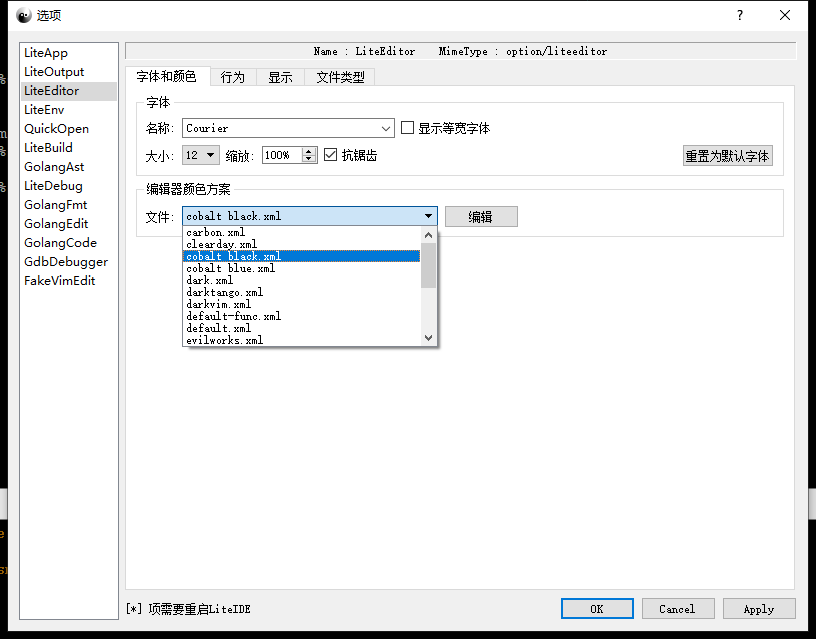The height and width of the screenshot is (639, 816).
Task: Switch to the 显示 tab
Action: click(280, 77)
